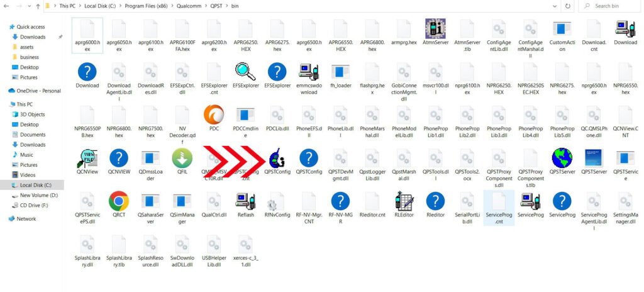
Task: Select the xerces-c_3_1.dll file
Action: (246, 251)
